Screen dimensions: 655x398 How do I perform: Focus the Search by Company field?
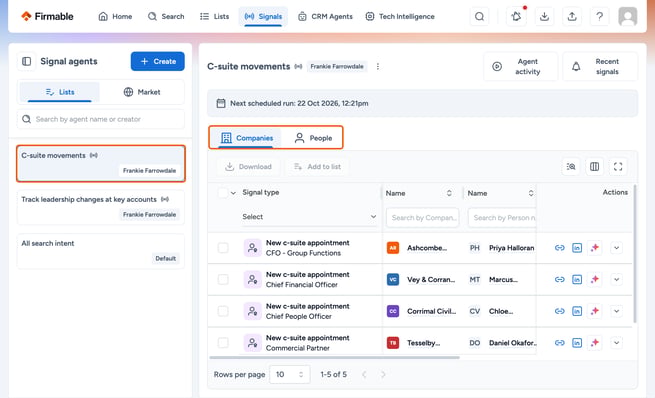423,218
